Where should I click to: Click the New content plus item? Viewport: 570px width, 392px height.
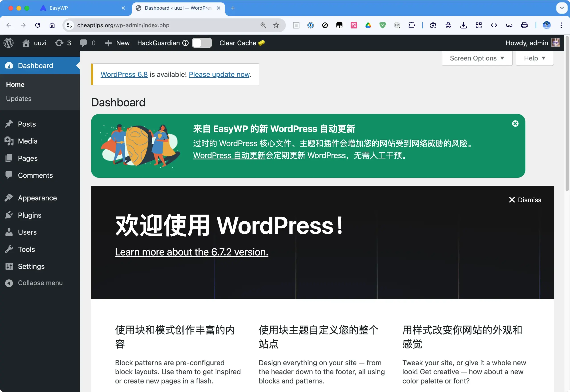(117, 43)
